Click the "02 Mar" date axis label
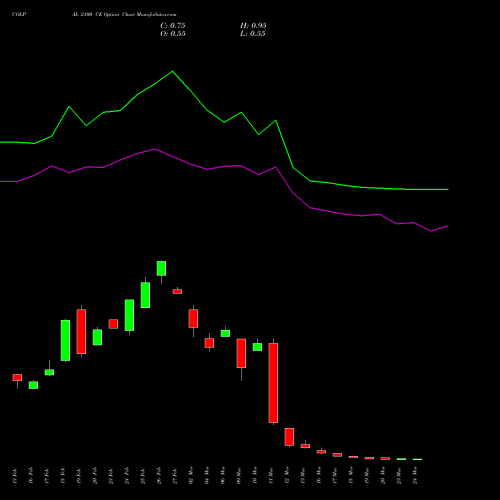500x500 pixels. [x=191, y=475]
